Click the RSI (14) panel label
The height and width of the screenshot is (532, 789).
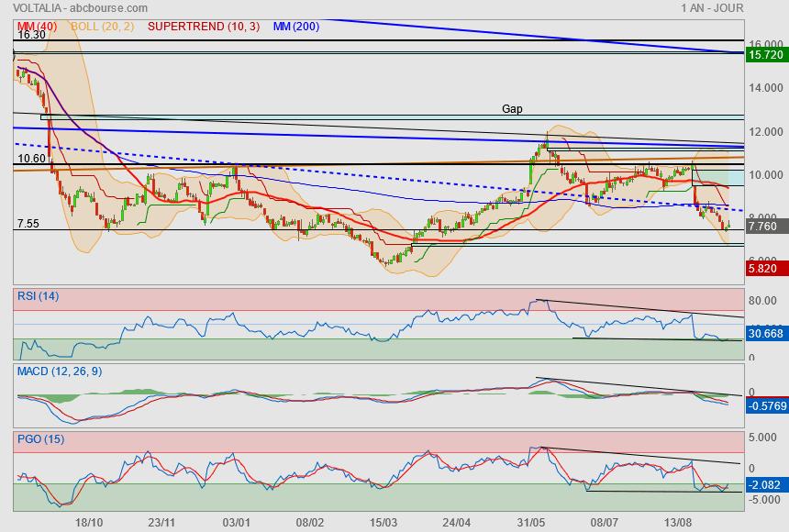[x=39, y=296]
